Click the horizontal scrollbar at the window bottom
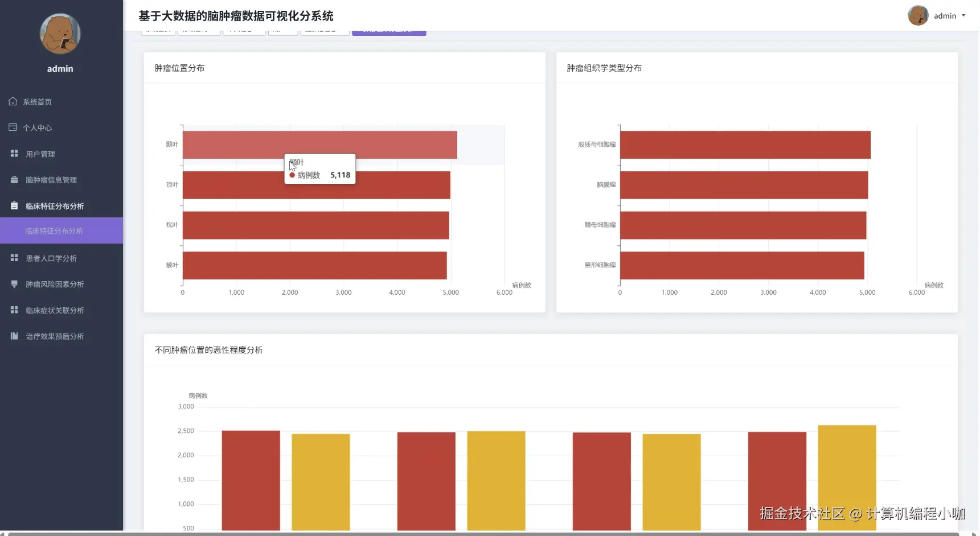Screen dimensions: 980x536 point(484,534)
